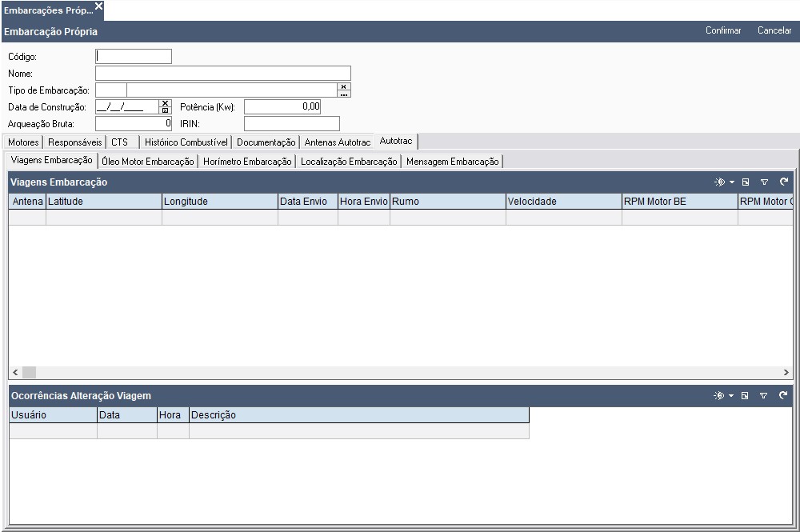Click lightbulb icon in Ocorrências Alteração Viagem panel
This screenshot has width=800, height=532.
click(719, 396)
